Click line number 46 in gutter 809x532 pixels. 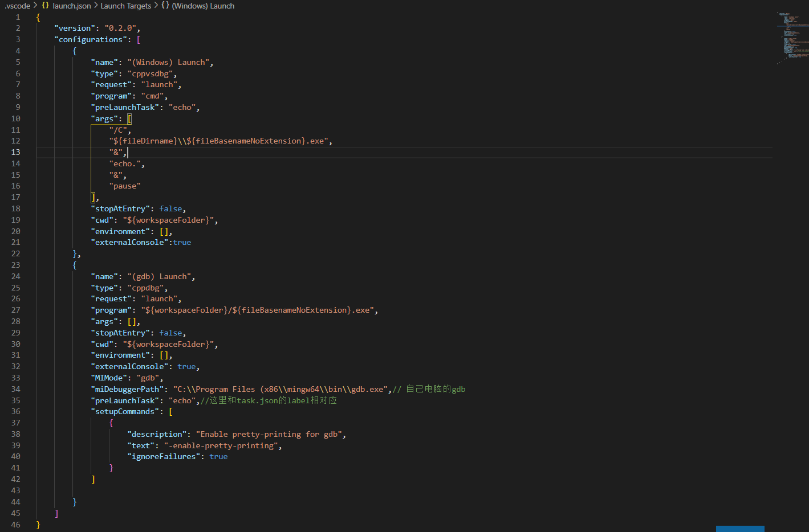[x=15, y=525]
